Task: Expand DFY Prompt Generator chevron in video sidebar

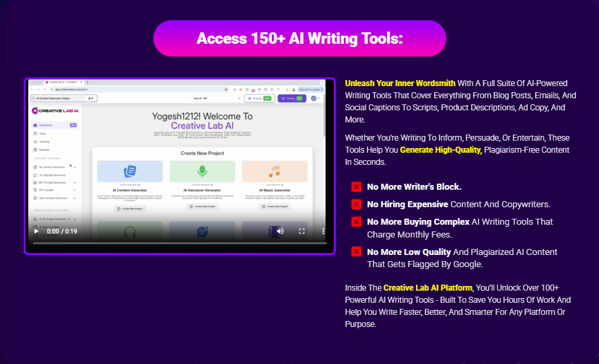Action: (x=75, y=182)
